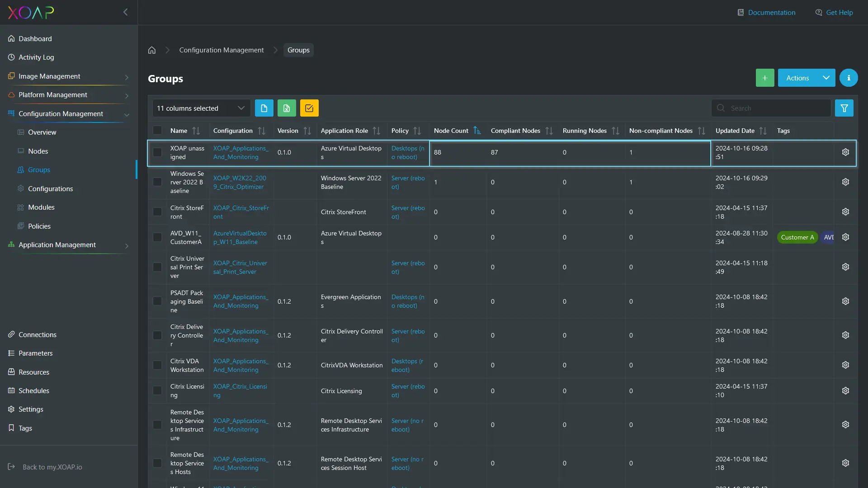Open XOAP_Citrix_Licensing configuration link
The image size is (868, 488).
pyautogui.click(x=240, y=391)
